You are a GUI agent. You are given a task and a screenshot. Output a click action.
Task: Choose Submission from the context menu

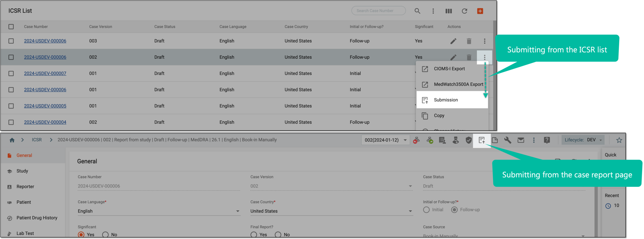pos(452,100)
